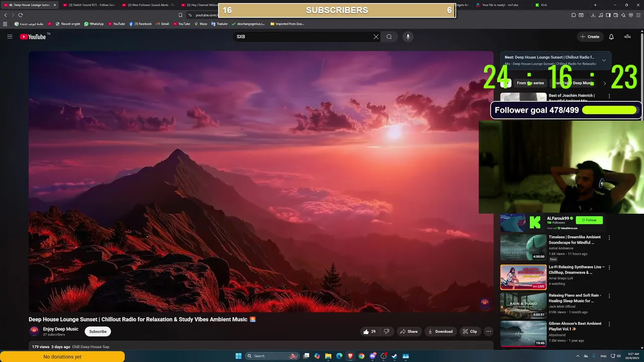644x362 pixels.
Task: Open Relaxing Piano and Soft Rain thumbnail
Action: (x=523, y=305)
